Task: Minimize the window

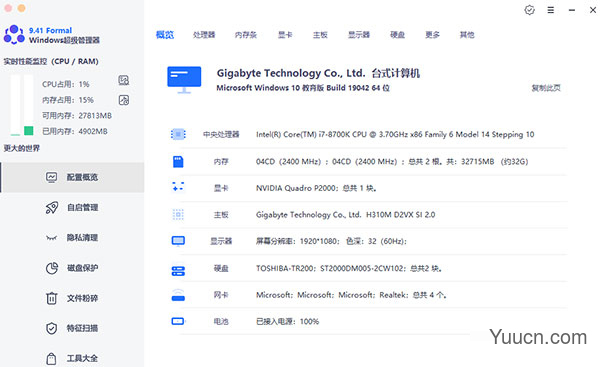Action: 572,10
